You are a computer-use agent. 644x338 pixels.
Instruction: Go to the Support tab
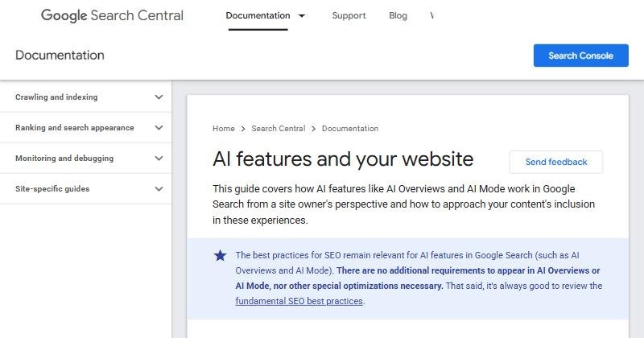(349, 15)
